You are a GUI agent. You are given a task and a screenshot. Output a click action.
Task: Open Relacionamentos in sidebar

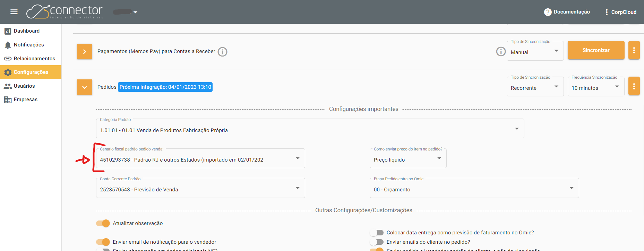click(x=31, y=59)
